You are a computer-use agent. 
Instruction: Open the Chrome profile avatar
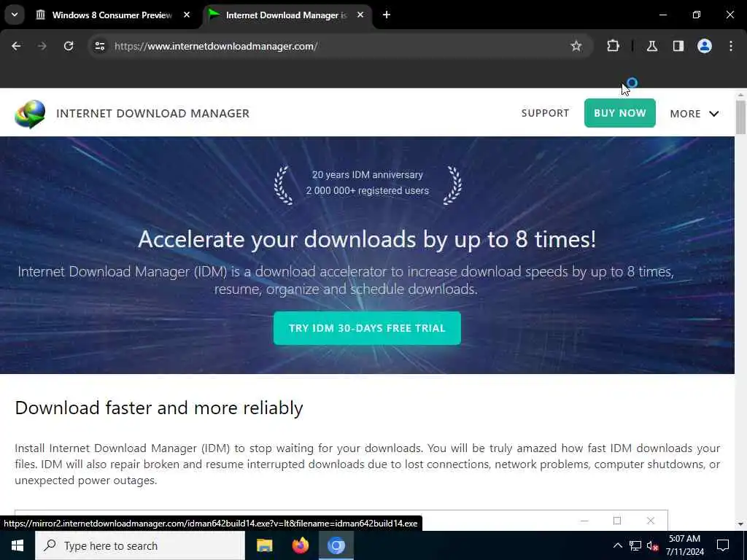pos(705,46)
